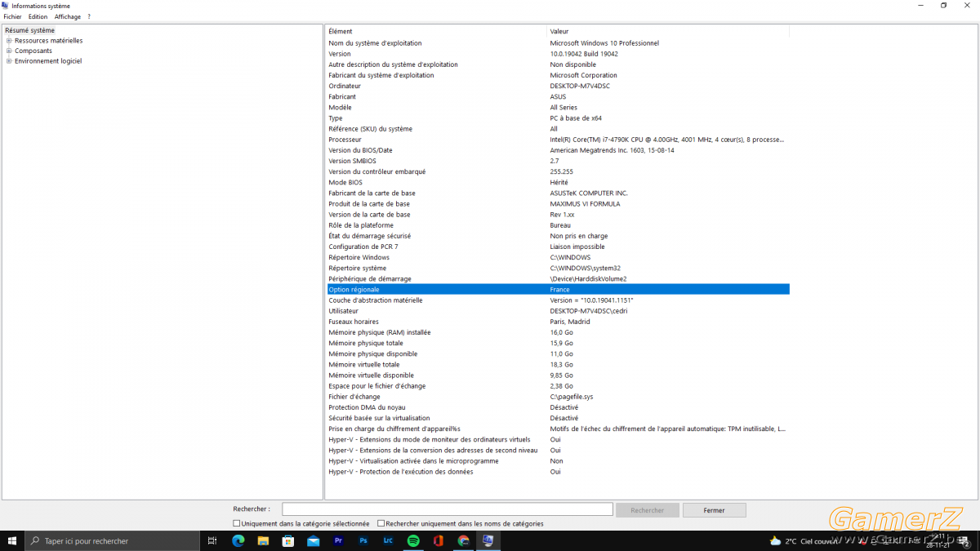980x551 pixels.
Task: Open Spotify from the taskbar
Action: click(413, 540)
